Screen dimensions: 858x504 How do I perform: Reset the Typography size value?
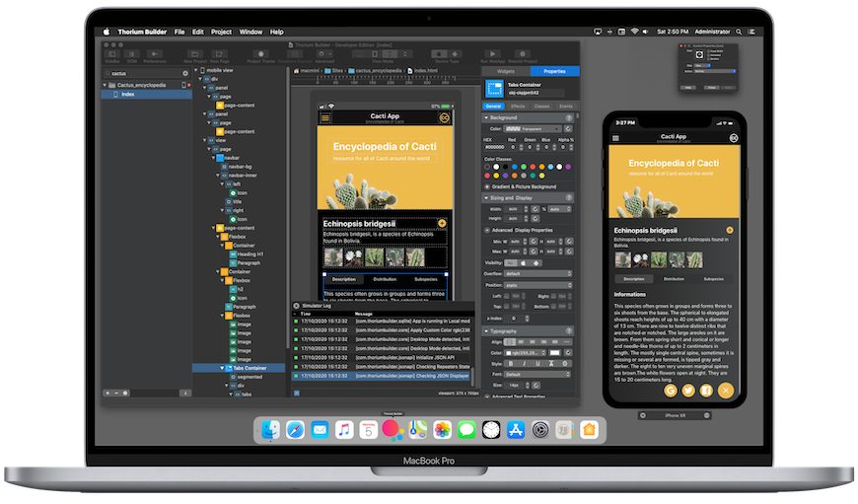(x=536, y=386)
